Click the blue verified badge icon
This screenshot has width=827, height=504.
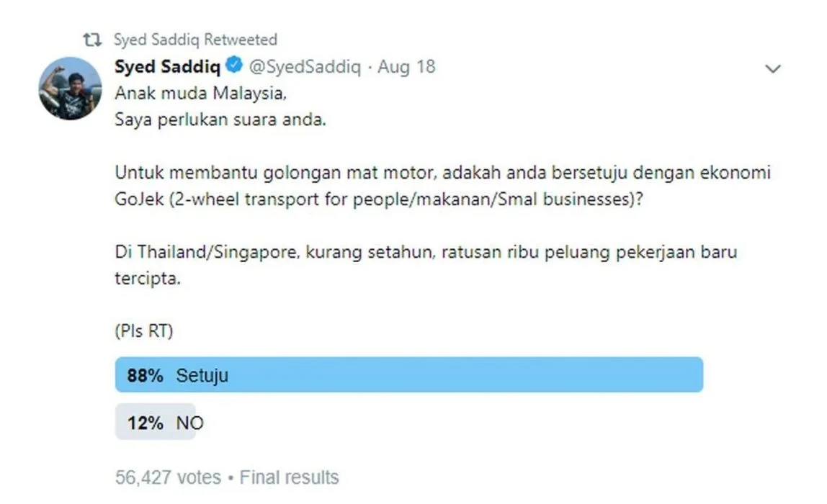234,67
